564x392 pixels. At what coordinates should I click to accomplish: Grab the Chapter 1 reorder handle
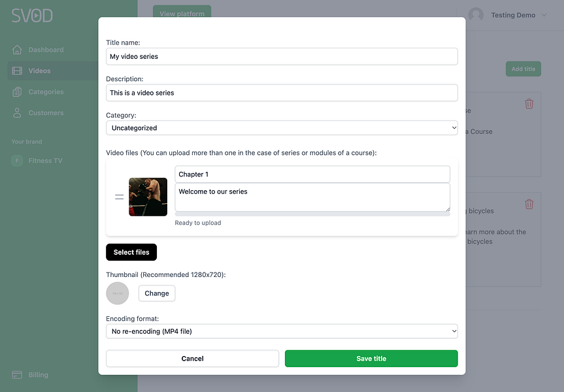tap(119, 197)
